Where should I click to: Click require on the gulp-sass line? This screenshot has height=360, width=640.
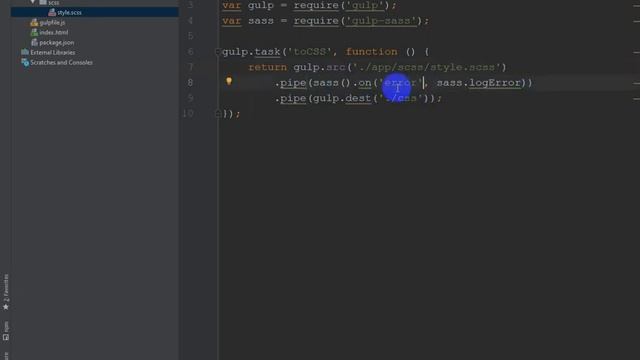[x=316, y=21]
